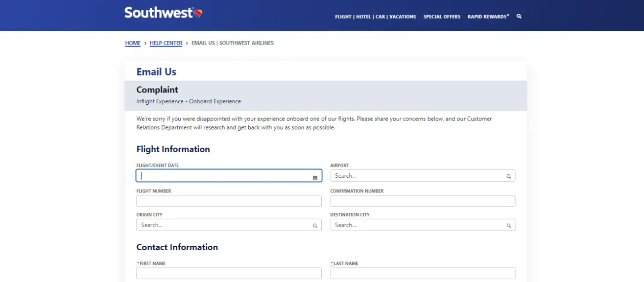Click the 'Email Us' page heading
Viewport: 644px width, 282px height.
[x=156, y=72]
